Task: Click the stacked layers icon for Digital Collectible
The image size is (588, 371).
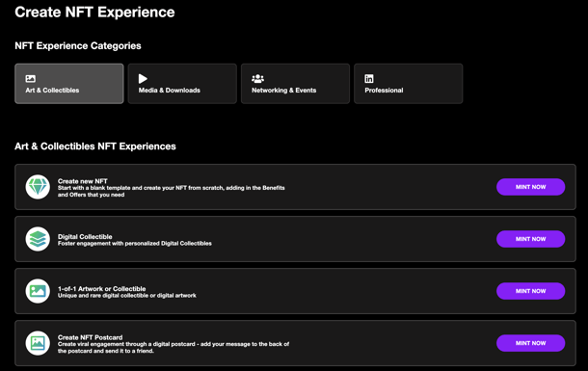Action: [x=38, y=239]
